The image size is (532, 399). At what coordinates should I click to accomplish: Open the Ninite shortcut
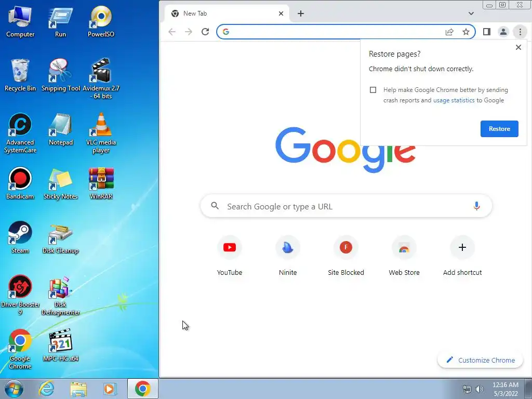click(x=288, y=256)
